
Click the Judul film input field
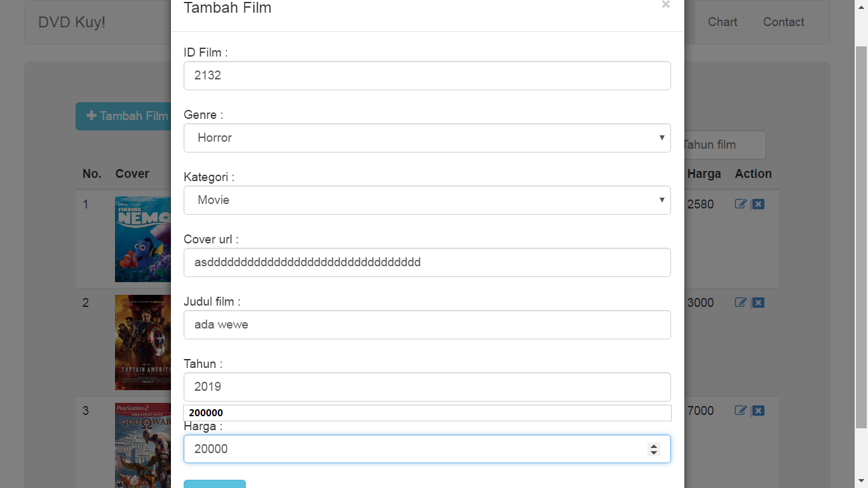427,325
